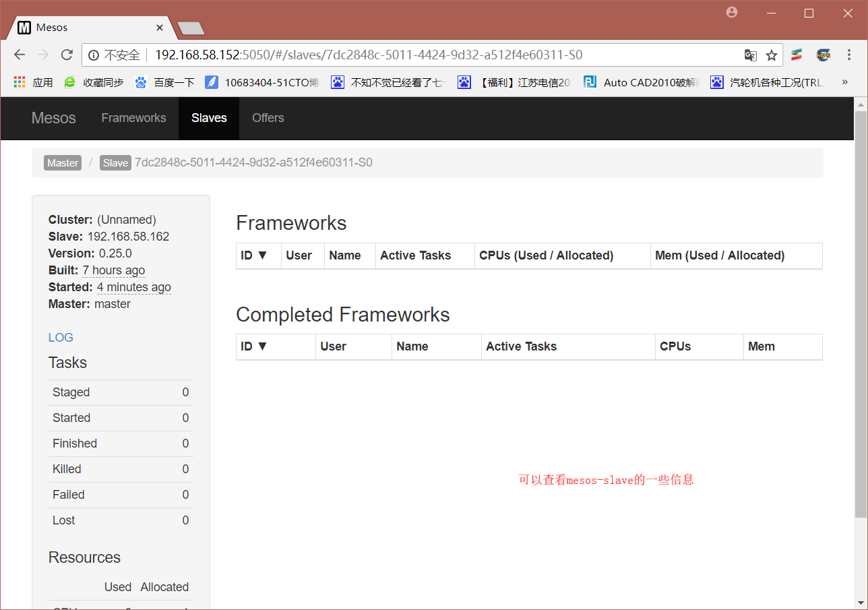Viewport: 868px width, 610px height.
Task: Click the Built 7 hours ago timestamp
Action: click(x=114, y=270)
